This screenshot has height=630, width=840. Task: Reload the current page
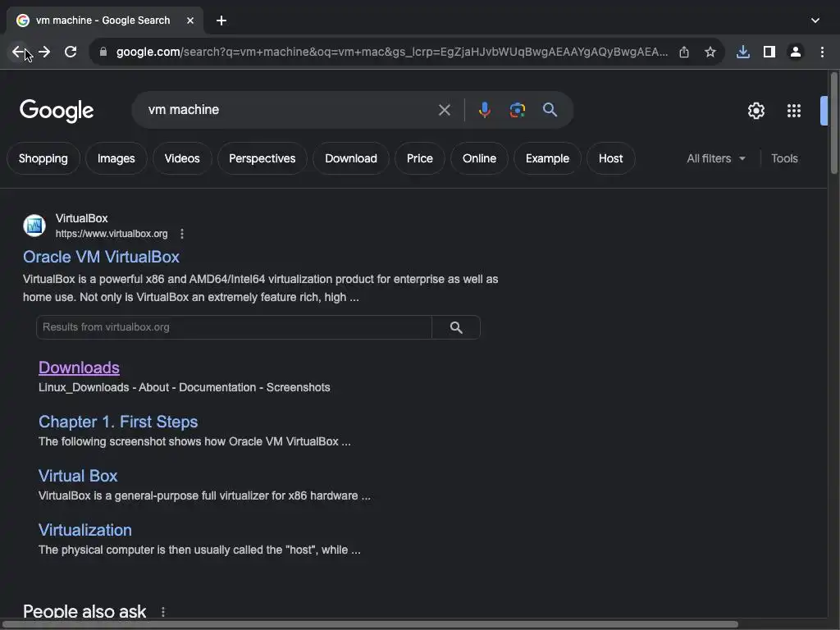pyautogui.click(x=71, y=52)
